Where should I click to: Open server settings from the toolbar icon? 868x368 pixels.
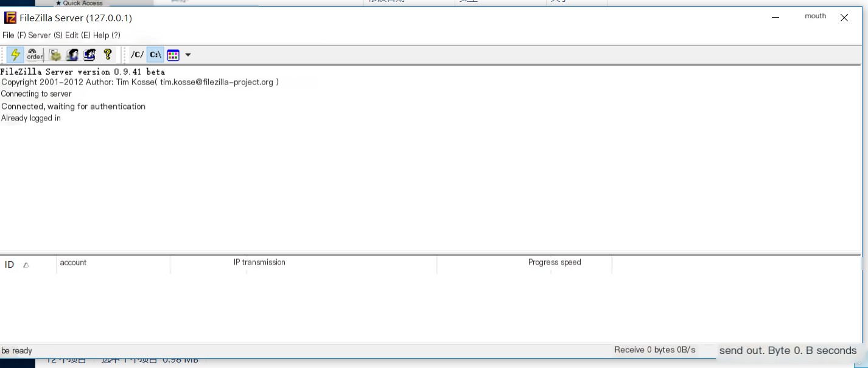pos(55,55)
